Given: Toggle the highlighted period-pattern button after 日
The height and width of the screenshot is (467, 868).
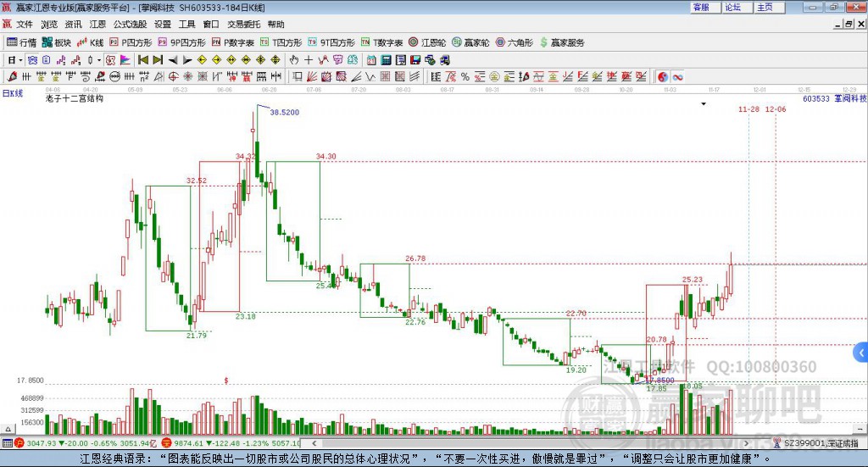Looking at the screenshot, I should click(32, 60).
